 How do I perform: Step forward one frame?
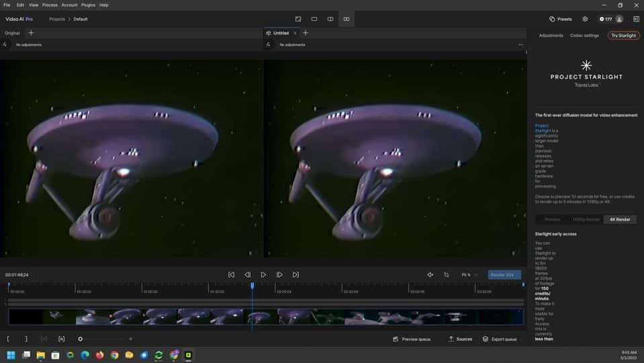[279, 275]
